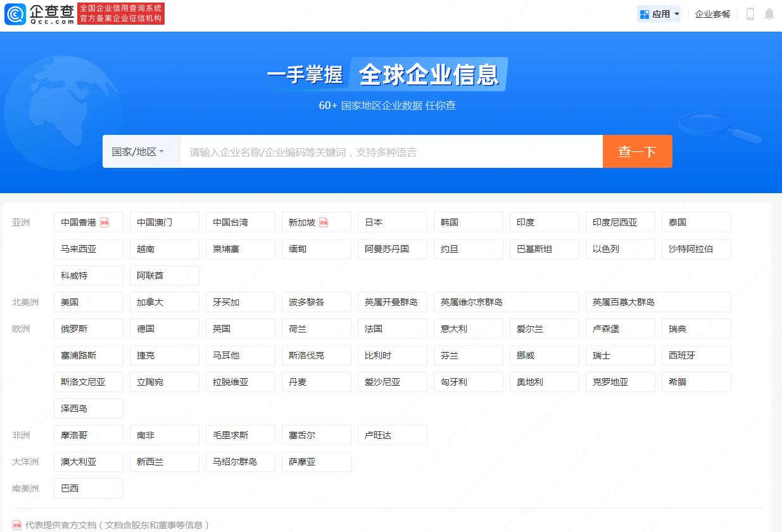Viewport: 782px width, 532px height.
Task: Click the document icon beside 新加坡
Action: pyautogui.click(x=324, y=222)
